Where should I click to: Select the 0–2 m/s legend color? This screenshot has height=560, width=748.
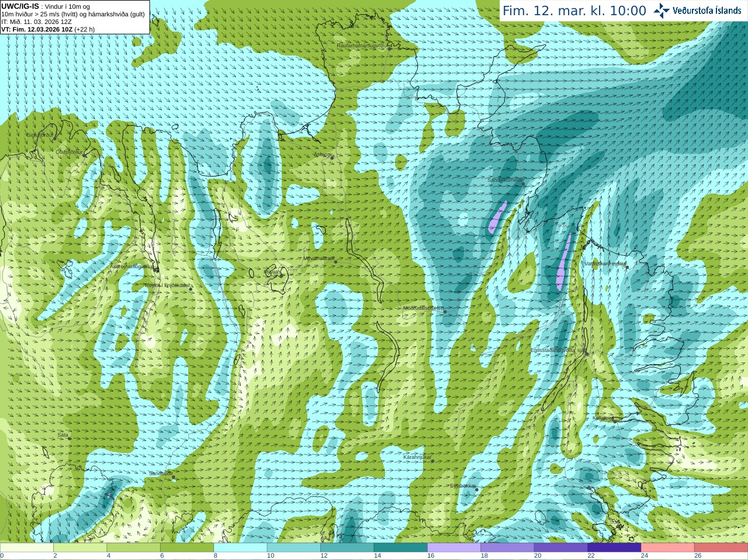27,548
